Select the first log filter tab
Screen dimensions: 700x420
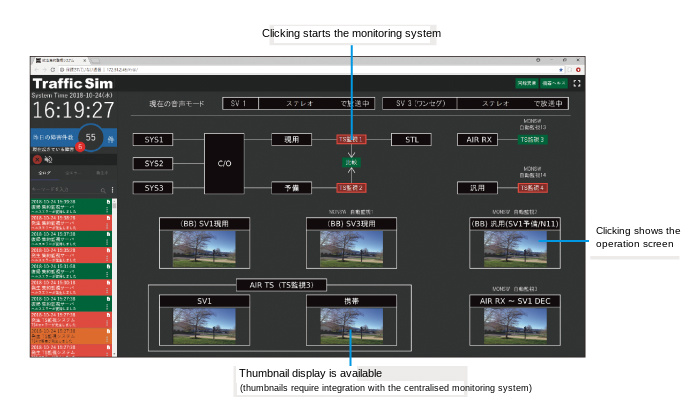pyautogui.click(x=45, y=173)
